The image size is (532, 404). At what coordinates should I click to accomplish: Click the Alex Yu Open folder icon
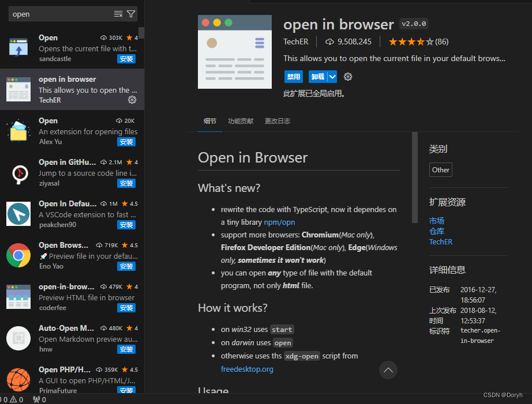tap(18, 130)
